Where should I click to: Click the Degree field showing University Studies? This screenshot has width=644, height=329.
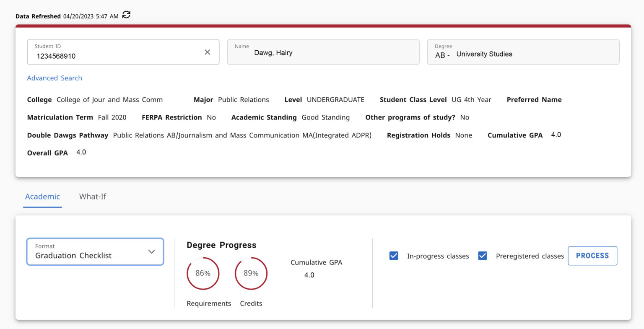(523, 52)
